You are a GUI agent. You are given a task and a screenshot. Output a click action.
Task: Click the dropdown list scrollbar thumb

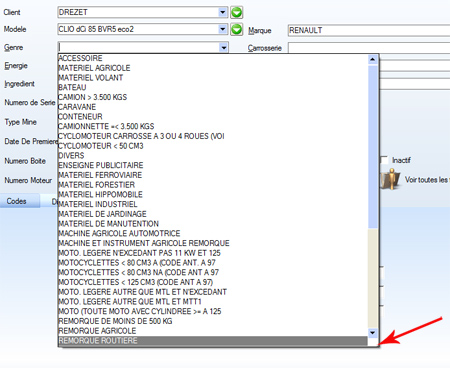click(x=373, y=147)
